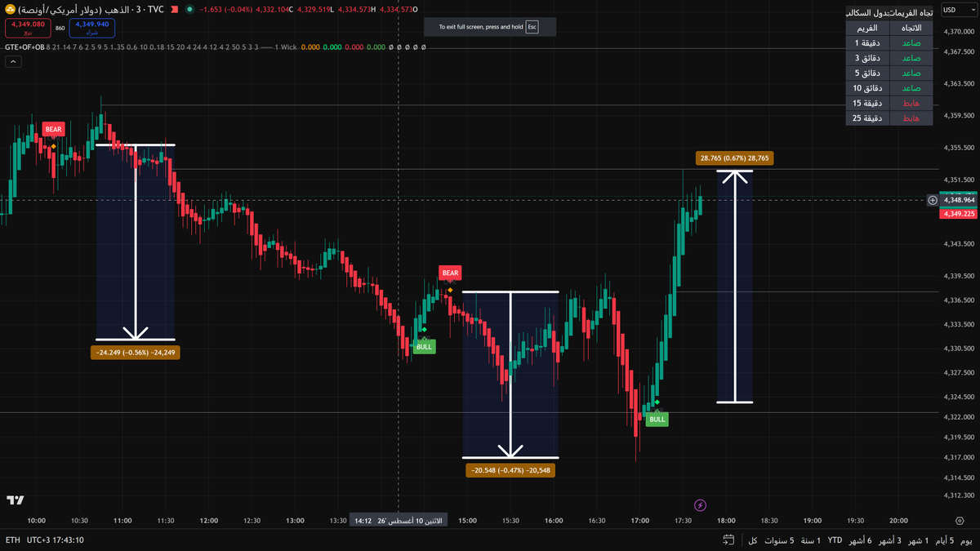Click the gold symbol logo icon
This screenshot has width=980, height=551.
tap(10, 9)
